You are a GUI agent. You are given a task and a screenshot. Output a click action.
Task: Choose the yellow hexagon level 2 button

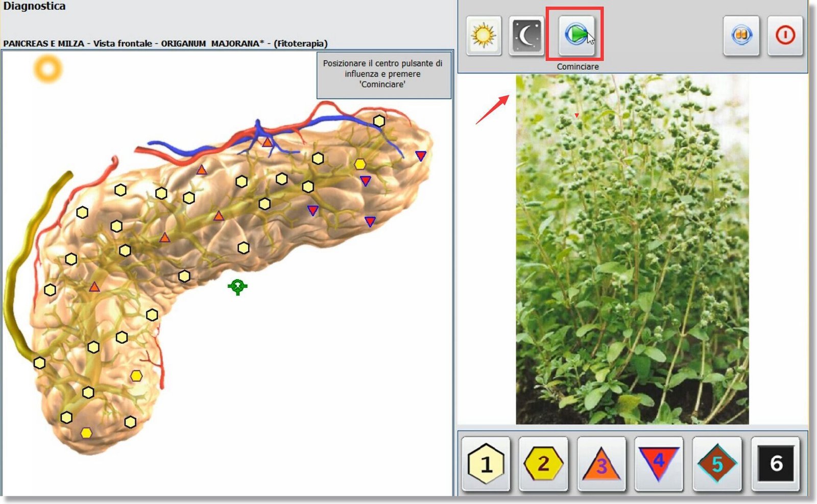543,463
